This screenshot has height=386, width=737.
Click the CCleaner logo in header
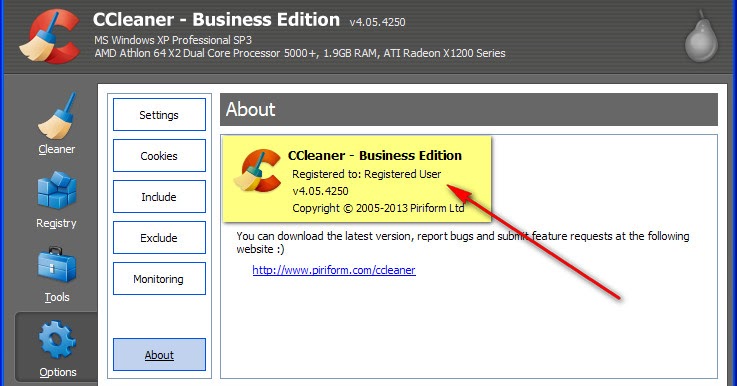(49, 37)
